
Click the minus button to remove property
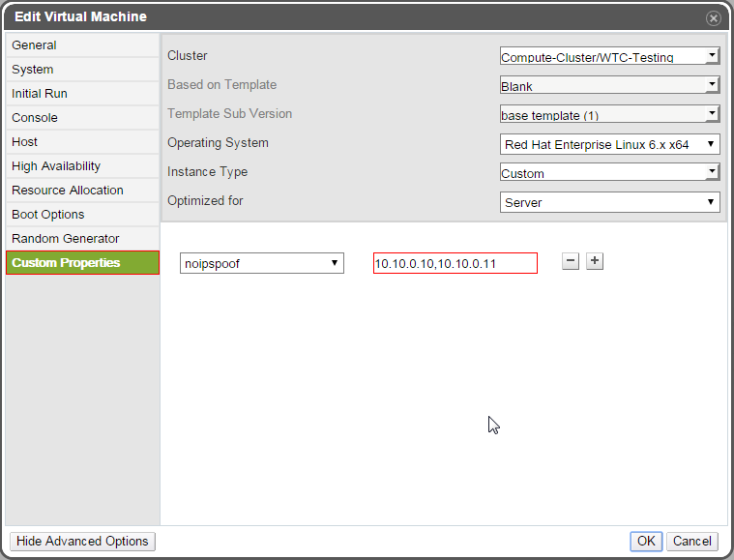coord(571,262)
